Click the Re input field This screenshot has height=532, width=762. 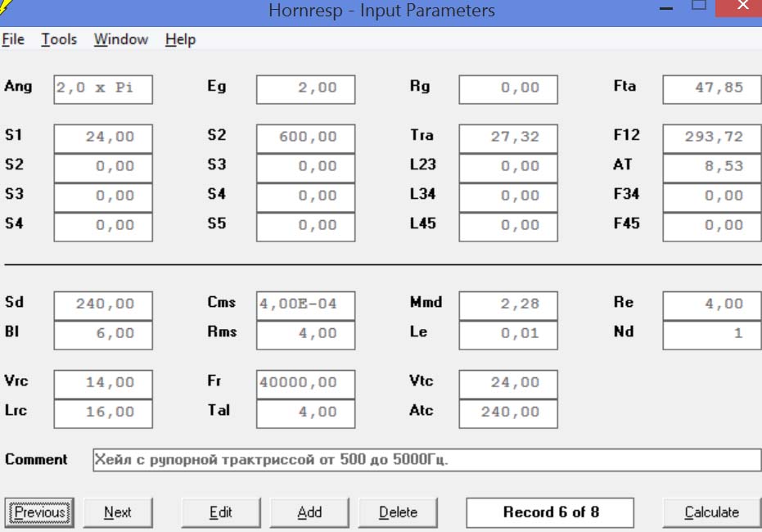(x=712, y=305)
